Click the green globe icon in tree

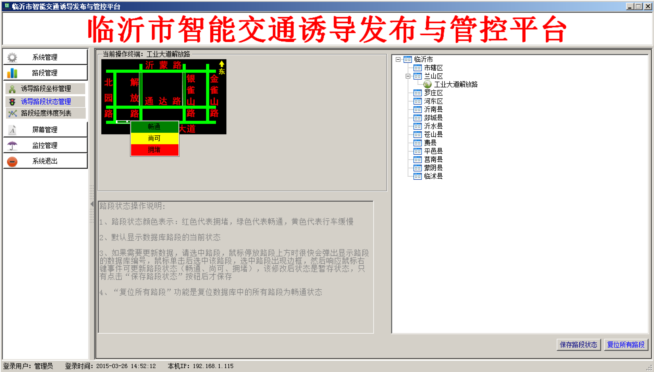(x=427, y=85)
